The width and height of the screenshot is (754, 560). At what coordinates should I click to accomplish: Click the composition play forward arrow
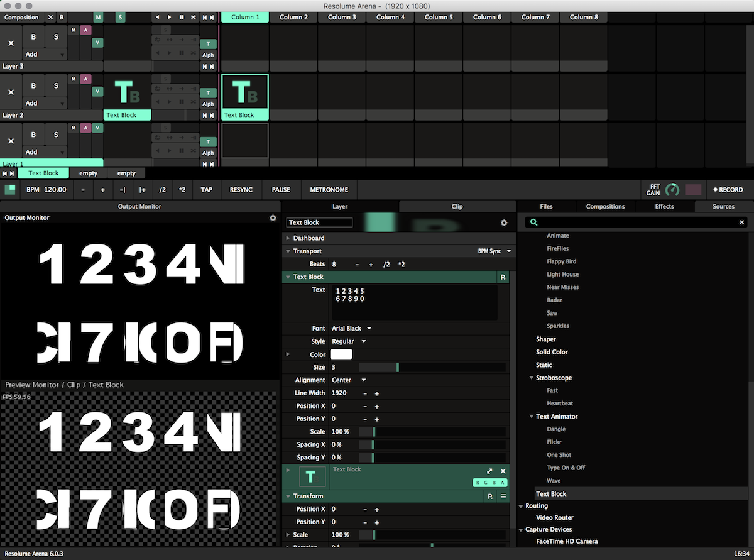tap(170, 18)
